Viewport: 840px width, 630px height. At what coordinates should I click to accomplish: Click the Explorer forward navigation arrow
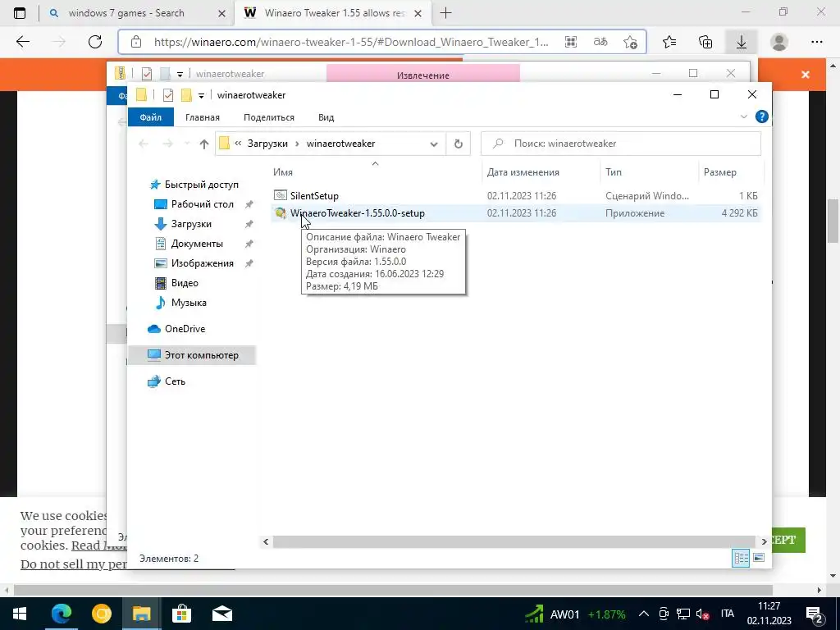click(167, 144)
